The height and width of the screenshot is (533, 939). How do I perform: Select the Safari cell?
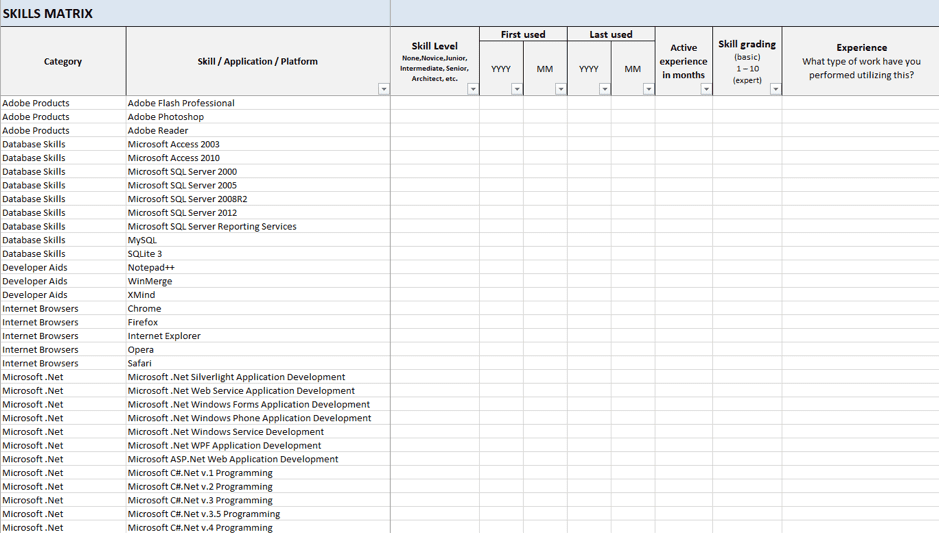click(258, 364)
